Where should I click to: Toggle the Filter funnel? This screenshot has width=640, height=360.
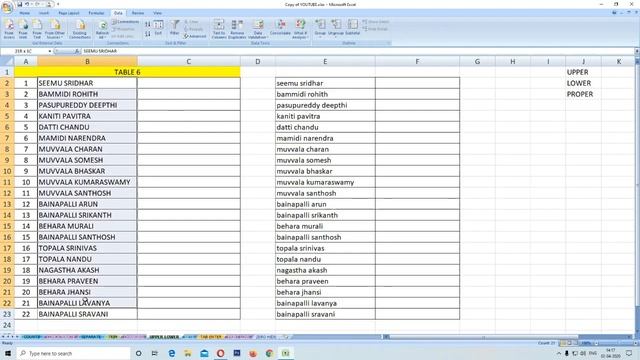[x=174, y=28]
